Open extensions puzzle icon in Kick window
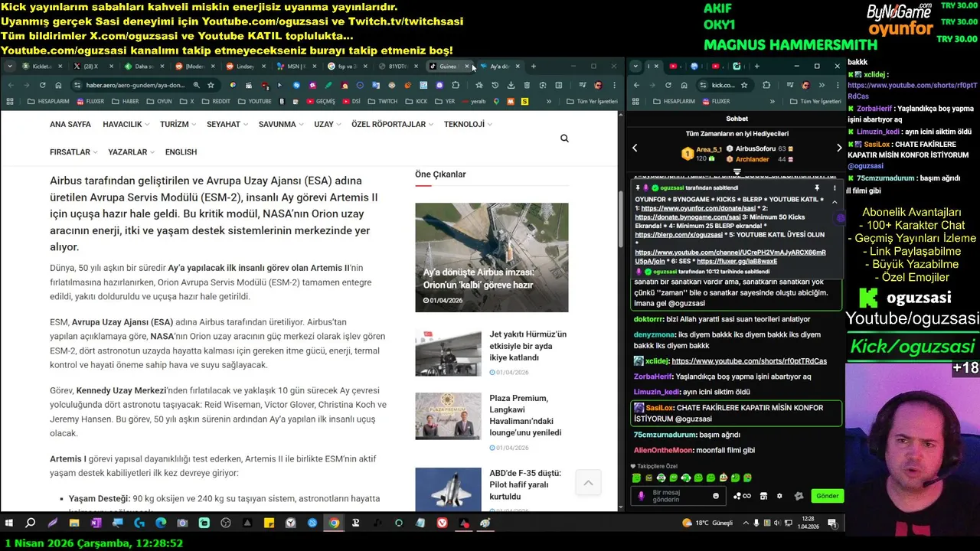This screenshot has width=980, height=551. [x=766, y=85]
